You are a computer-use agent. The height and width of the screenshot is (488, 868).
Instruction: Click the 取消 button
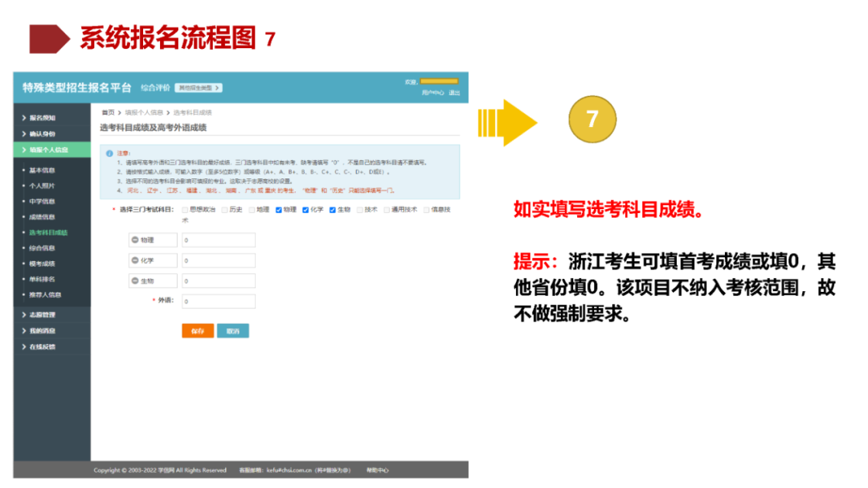[234, 330]
